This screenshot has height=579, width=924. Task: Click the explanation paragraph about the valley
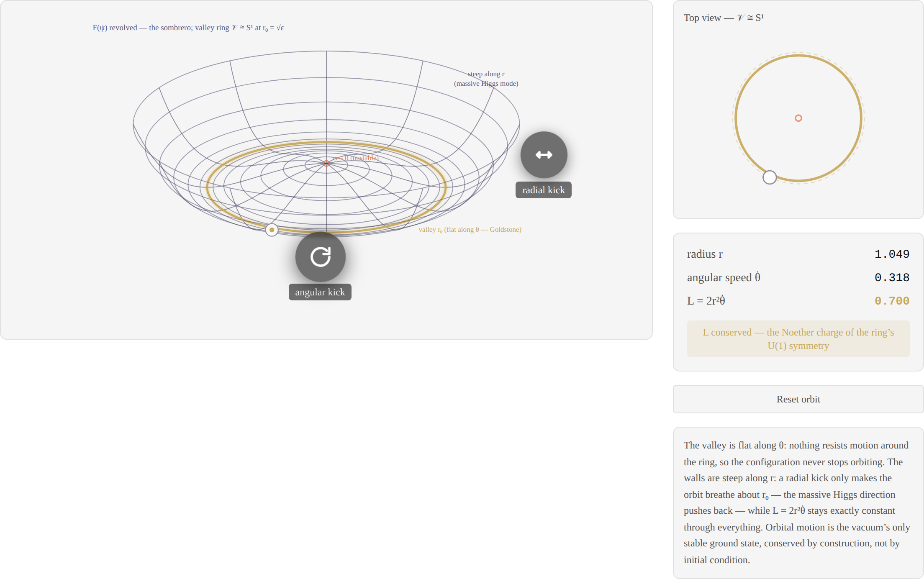[797, 502]
